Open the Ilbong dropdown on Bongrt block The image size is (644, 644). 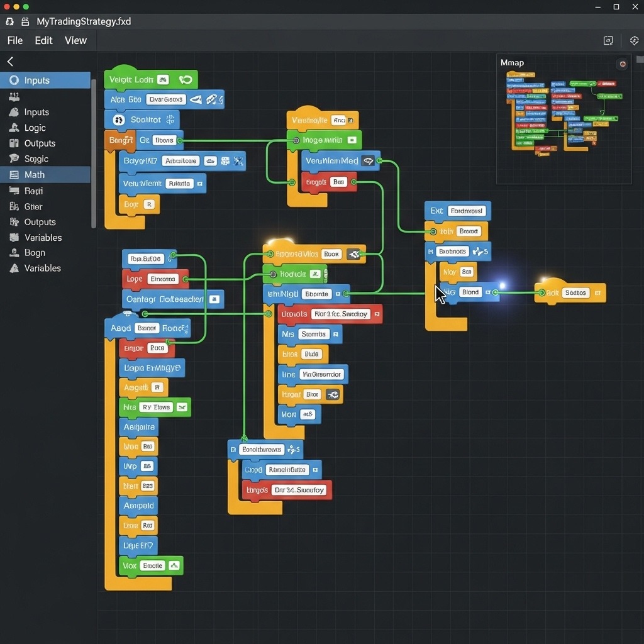pos(164,140)
